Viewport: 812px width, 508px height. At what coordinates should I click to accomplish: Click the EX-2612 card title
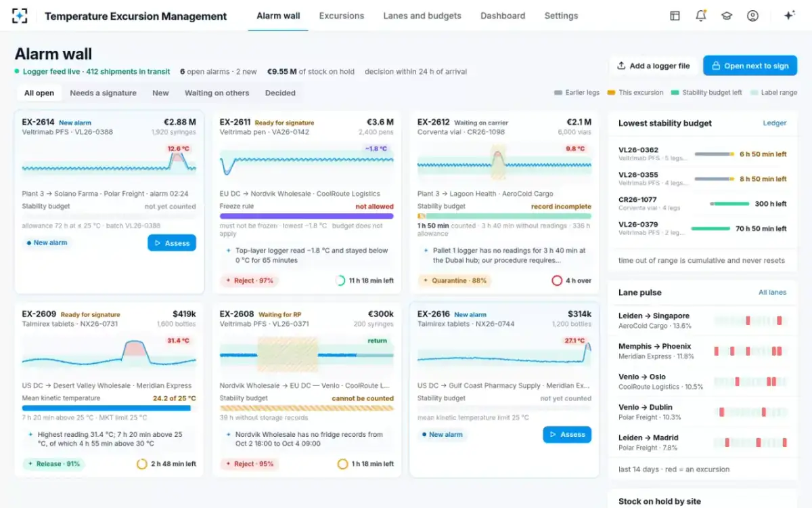click(434, 123)
